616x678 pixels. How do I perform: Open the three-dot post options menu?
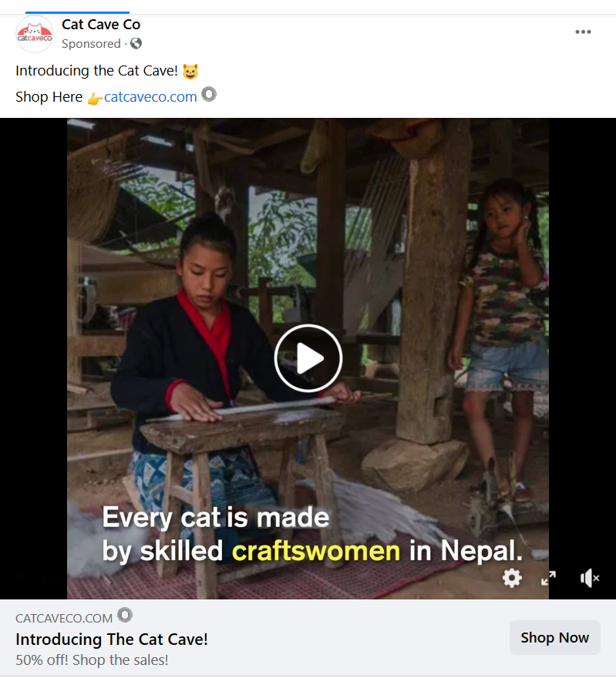(x=583, y=32)
